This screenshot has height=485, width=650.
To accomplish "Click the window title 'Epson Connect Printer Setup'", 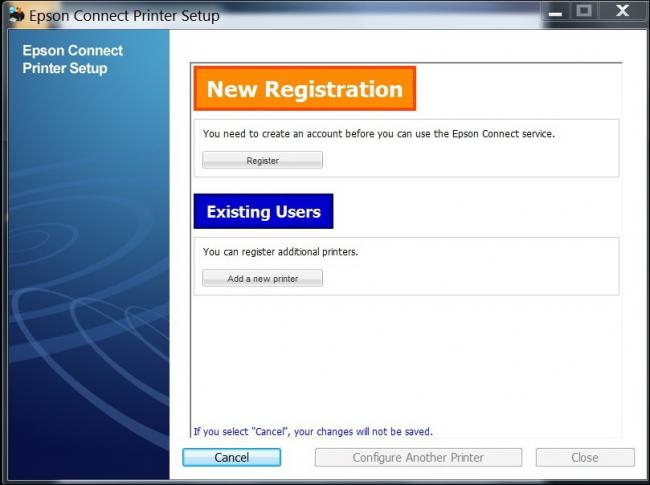I will (x=124, y=16).
